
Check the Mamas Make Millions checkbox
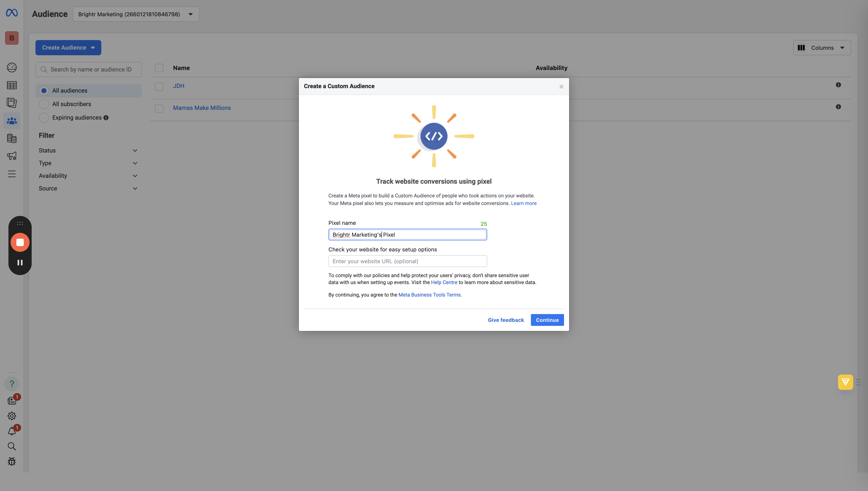click(159, 109)
